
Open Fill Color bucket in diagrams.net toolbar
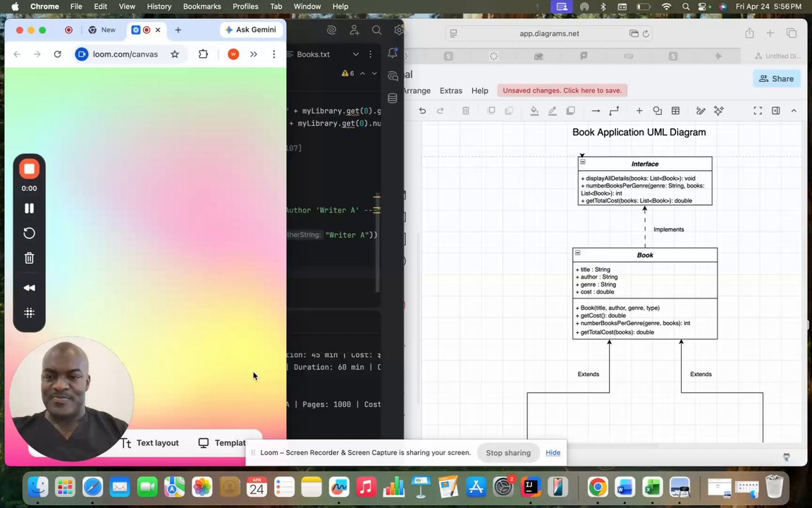[534, 110]
